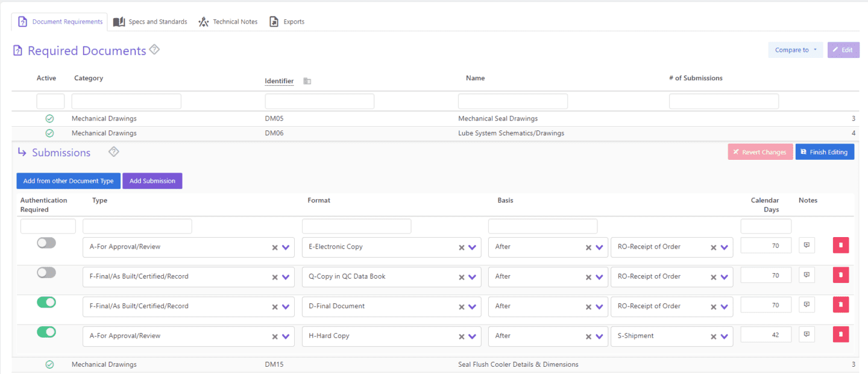Turn off the toggle on the H-Hard Copy row
Image resolution: width=868 pixels, height=374 pixels.
click(46, 332)
